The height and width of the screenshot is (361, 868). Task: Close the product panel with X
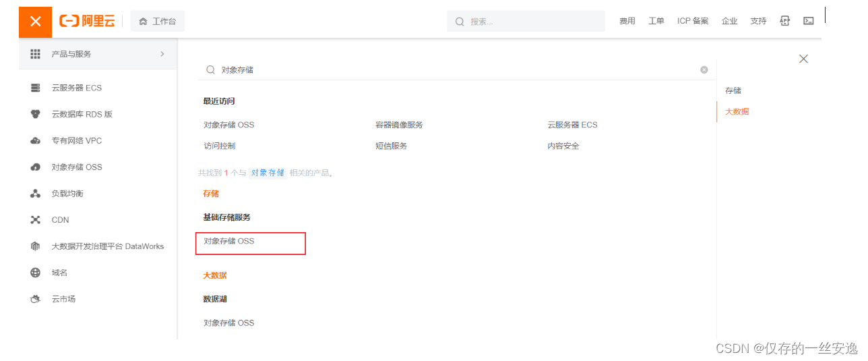[803, 59]
